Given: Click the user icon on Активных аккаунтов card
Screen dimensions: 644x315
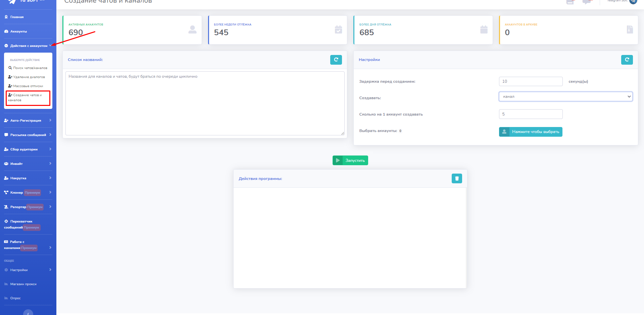Looking at the screenshot, I should click(193, 29).
